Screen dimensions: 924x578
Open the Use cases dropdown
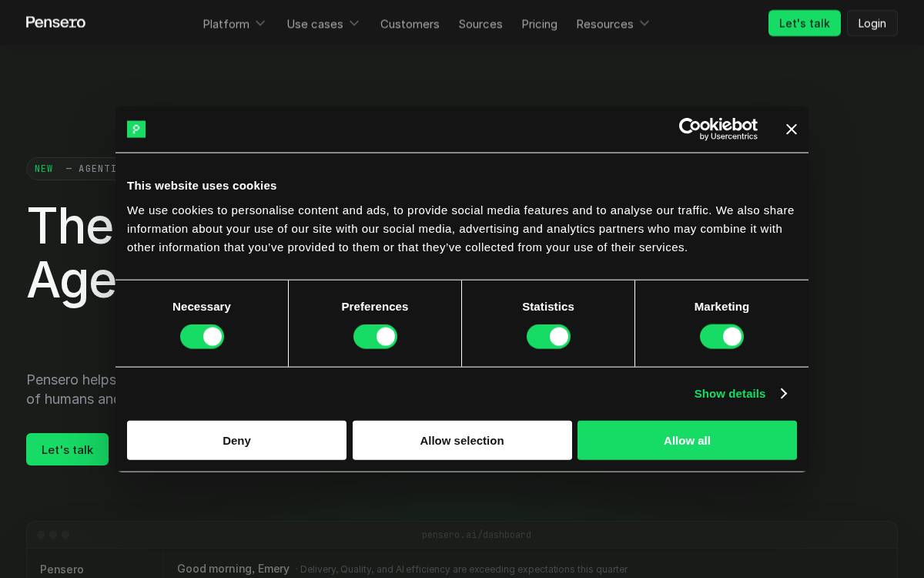323,24
